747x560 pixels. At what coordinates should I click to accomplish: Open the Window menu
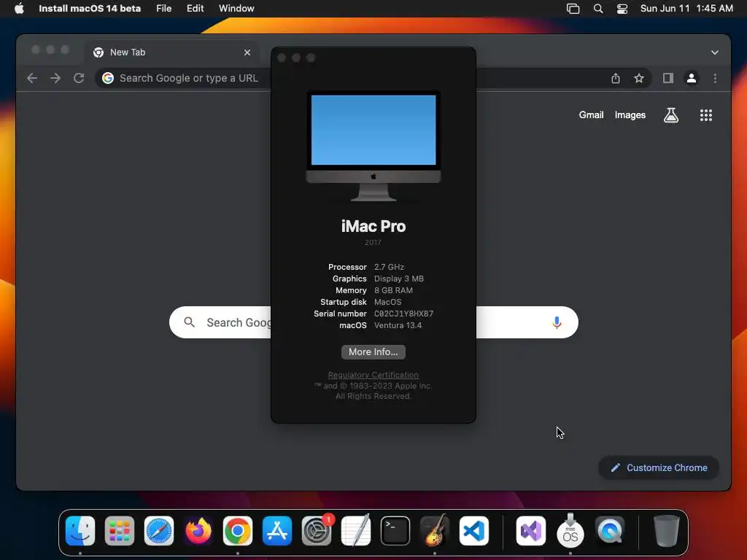pos(236,9)
